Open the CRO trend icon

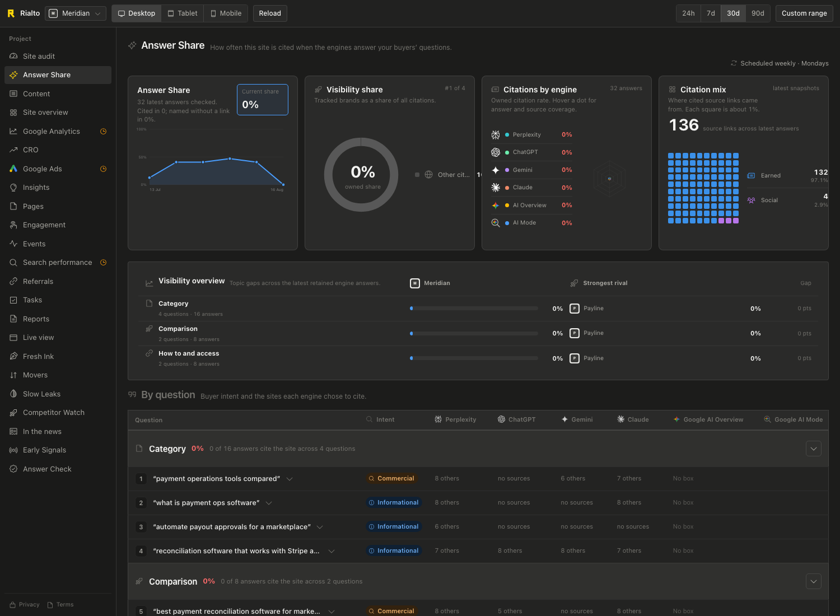[13, 150]
